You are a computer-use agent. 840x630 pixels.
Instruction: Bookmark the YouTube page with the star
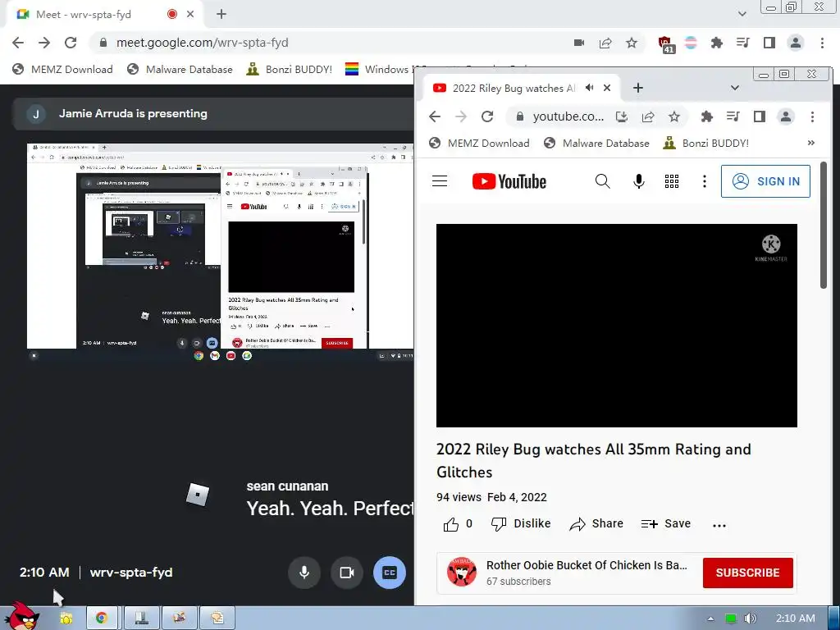(x=674, y=116)
